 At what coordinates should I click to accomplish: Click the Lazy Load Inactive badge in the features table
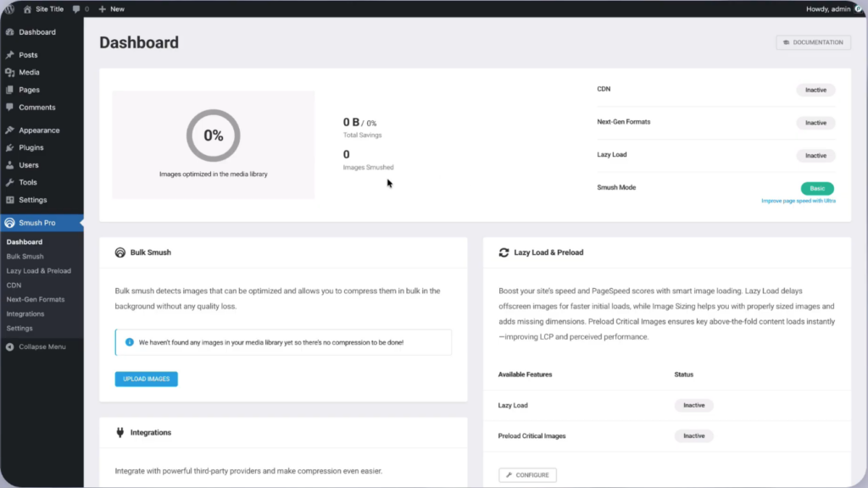[693, 405]
